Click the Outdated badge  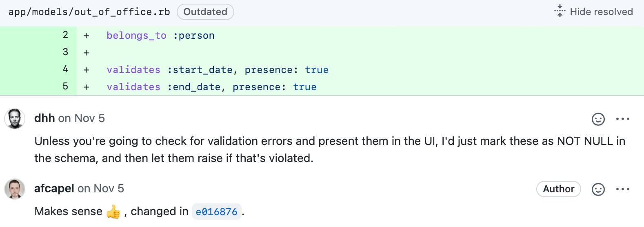click(205, 12)
